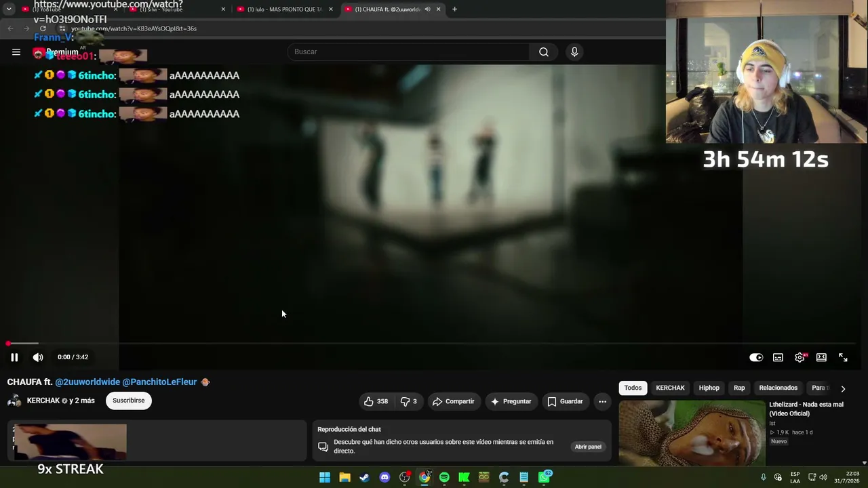Go back with the browser back arrow
The image size is (868, 488).
(x=10, y=28)
